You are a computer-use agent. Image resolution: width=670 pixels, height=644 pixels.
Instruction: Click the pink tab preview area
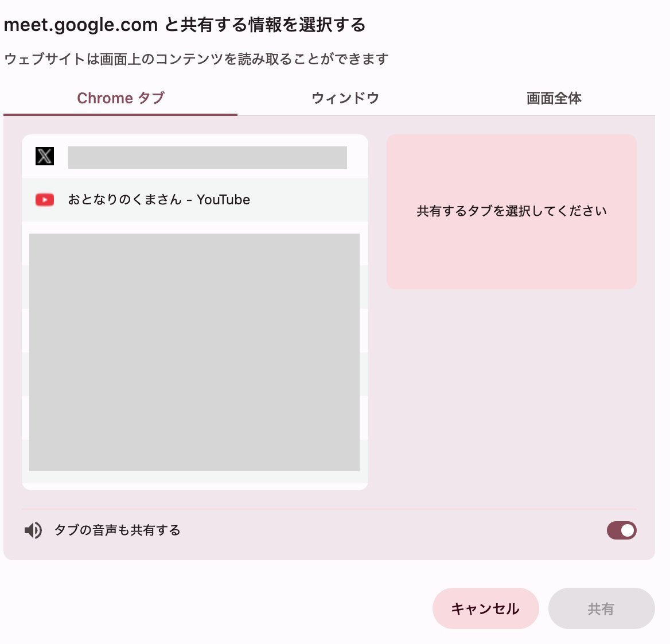tap(512, 212)
